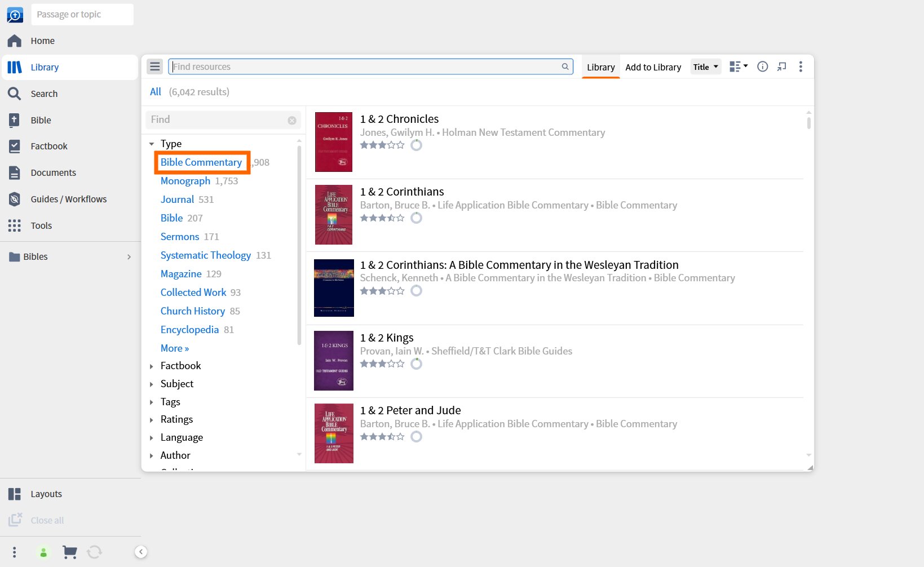This screenshot has width=924, height=567.
Task: Filter by Collected Work type
Action: tap(193, 293)
